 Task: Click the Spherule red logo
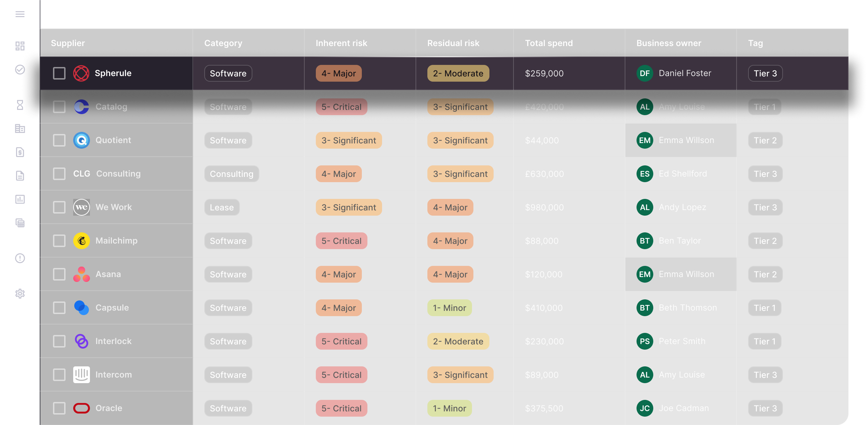click(81, 73)
